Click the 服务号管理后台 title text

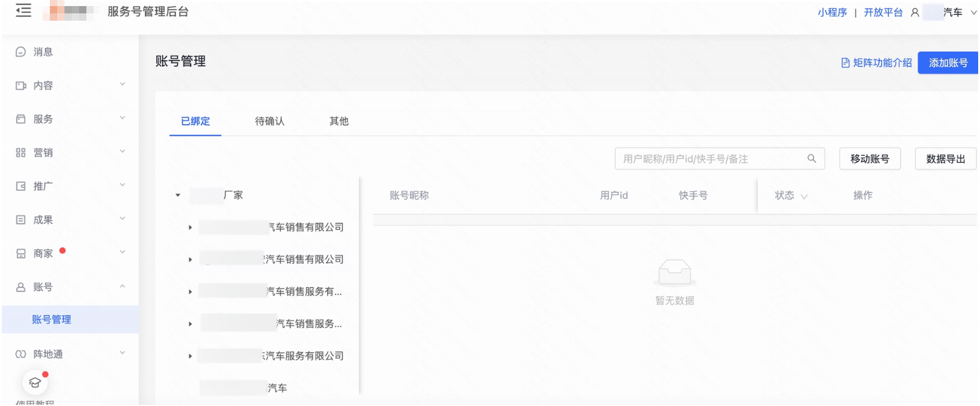[x=148, y=12]
